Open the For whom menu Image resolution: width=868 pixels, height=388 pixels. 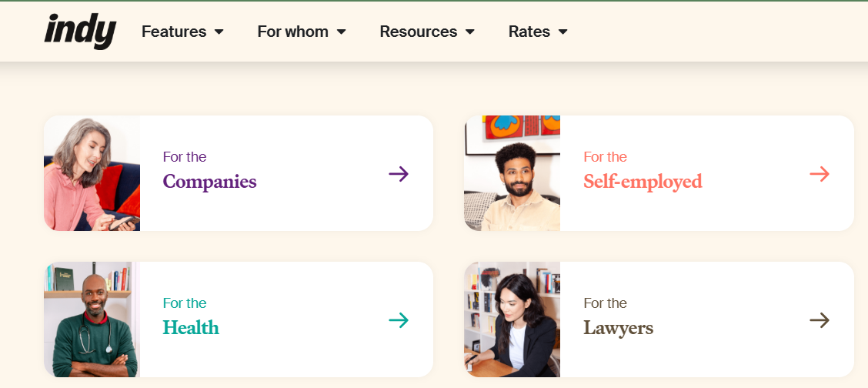click(x=292, y=32)
